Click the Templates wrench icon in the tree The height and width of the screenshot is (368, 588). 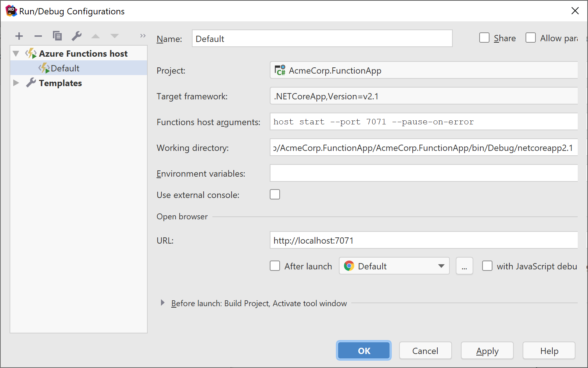(x=31, y=83)
